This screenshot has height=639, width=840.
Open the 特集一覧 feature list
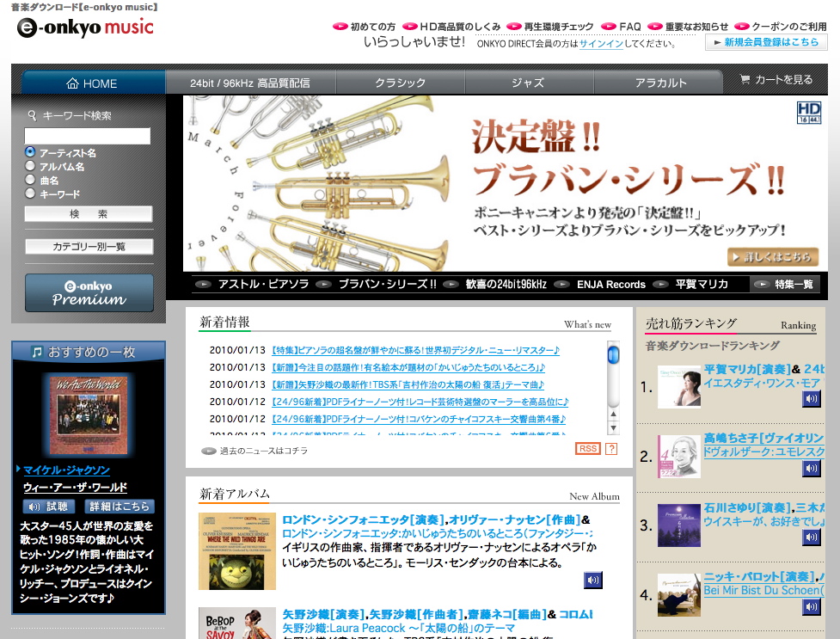(784, 284)
